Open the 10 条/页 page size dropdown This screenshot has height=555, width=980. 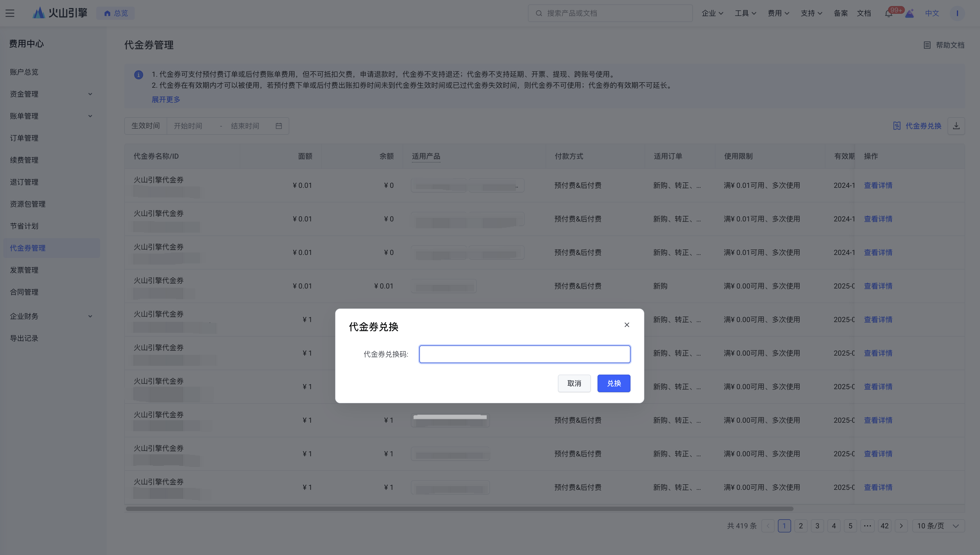pyautogui.click(x=938, y=526)
